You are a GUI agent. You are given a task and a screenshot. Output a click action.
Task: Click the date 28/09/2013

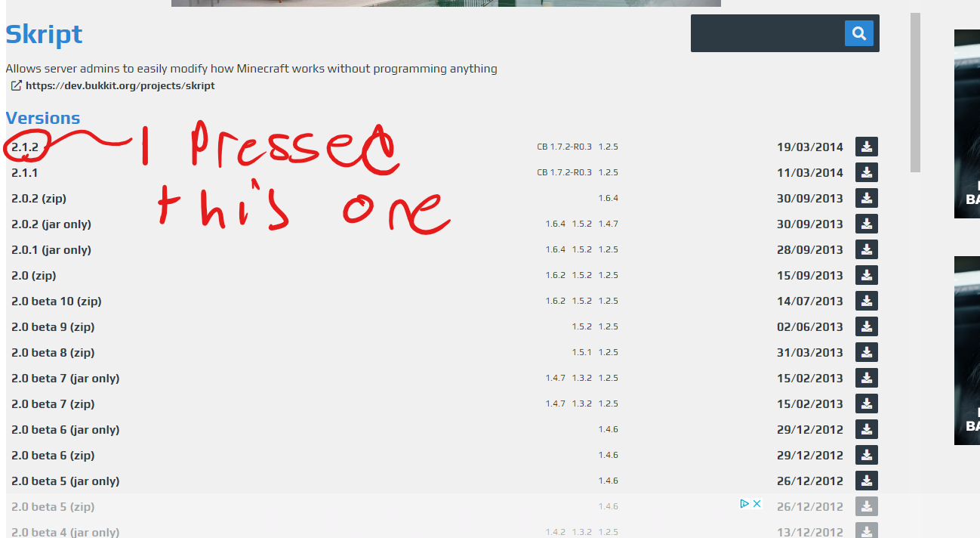point(809,249)
